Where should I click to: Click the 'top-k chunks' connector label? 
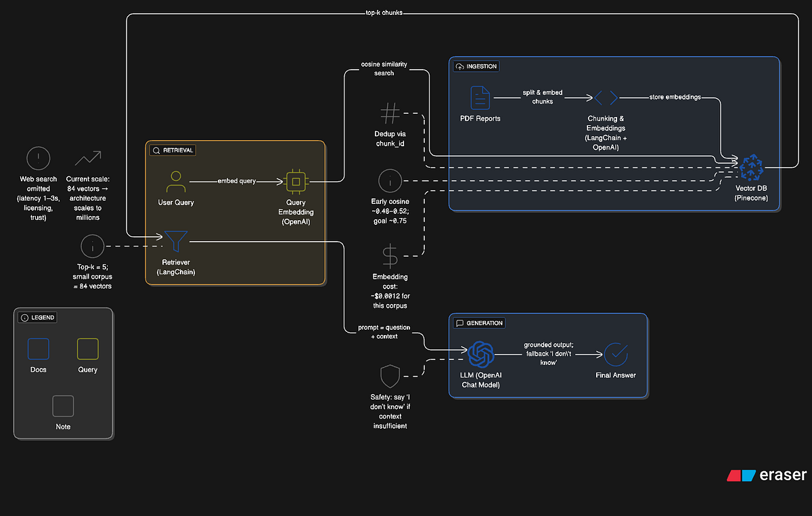coord(384,13)
